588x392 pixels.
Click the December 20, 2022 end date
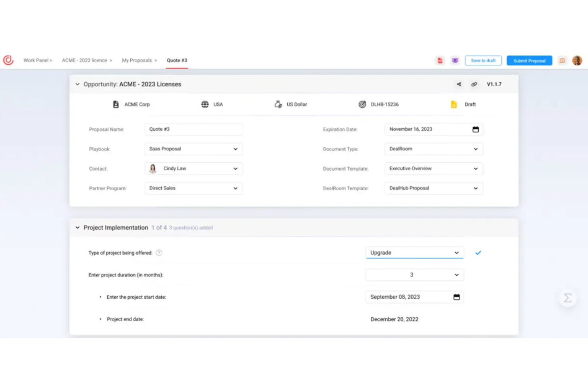395,319
